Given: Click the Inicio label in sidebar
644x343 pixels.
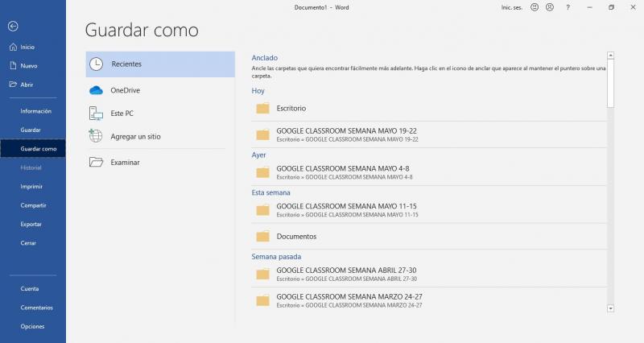Looking at the screenshot, I should tap(27, 48).
